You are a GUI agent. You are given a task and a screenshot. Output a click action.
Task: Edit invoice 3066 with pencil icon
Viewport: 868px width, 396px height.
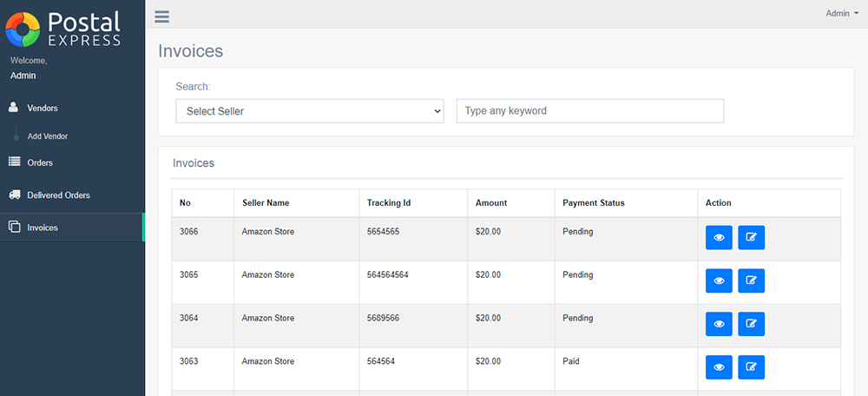[x=751, y=238]
